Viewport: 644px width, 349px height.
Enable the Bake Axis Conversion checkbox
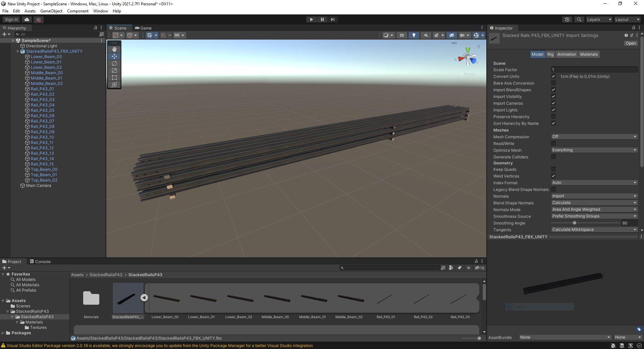(x=553, y=83)
